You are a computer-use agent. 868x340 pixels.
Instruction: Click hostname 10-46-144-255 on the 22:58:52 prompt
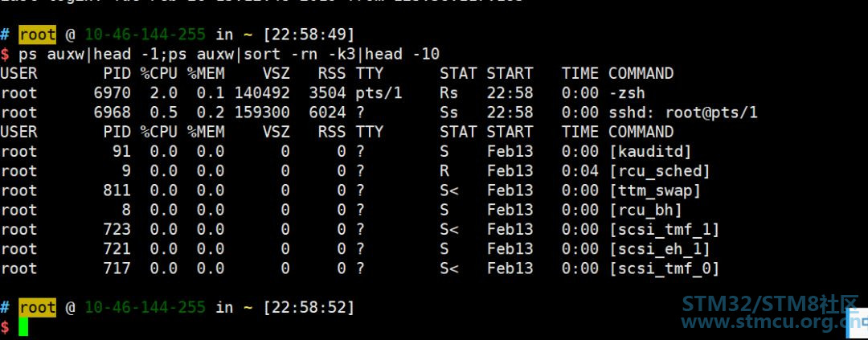145,307
